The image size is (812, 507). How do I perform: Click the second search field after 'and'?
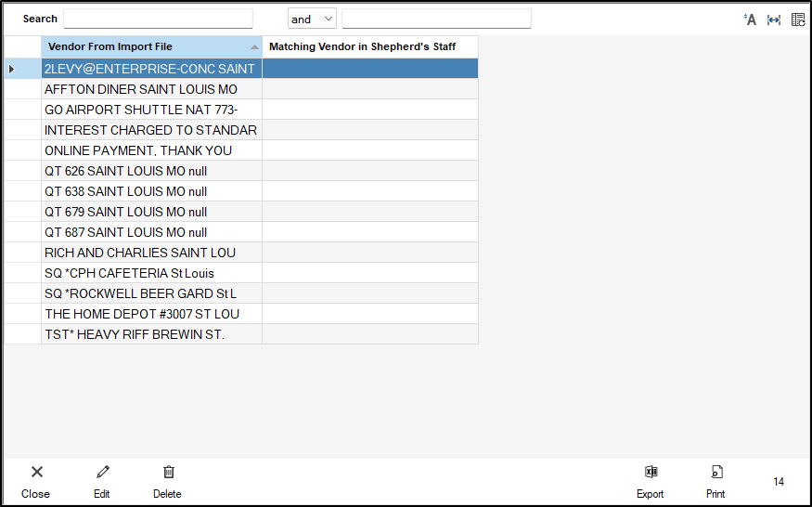tap(436, 19)
